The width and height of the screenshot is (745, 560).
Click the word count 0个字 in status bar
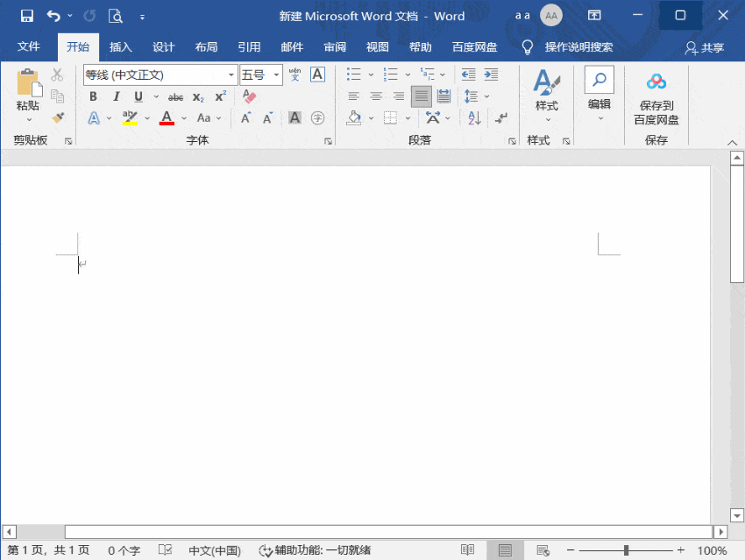(123, 550)
